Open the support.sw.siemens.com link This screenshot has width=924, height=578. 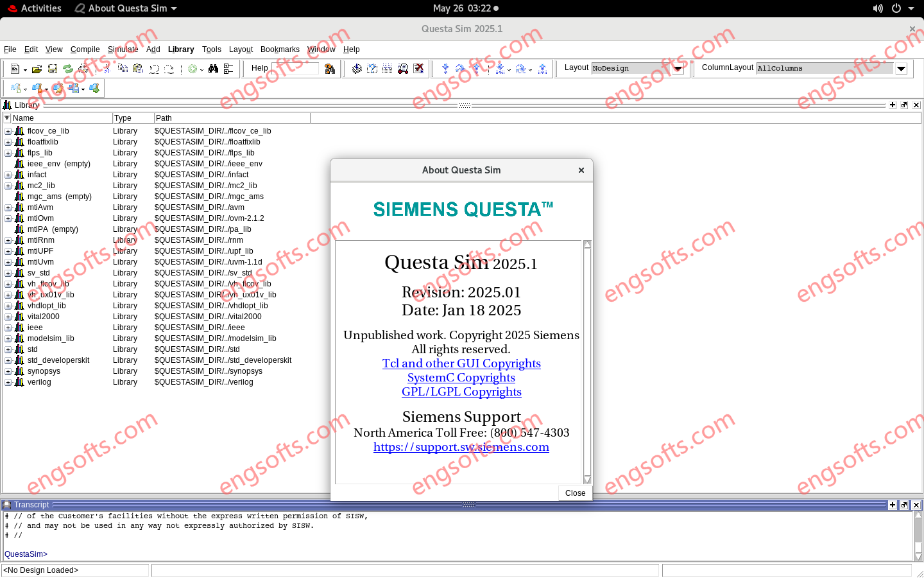click(x=461, y=447)
